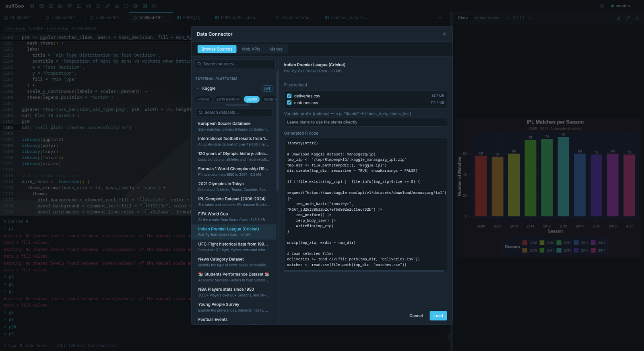Select International football results dataset

pos(234,142)
